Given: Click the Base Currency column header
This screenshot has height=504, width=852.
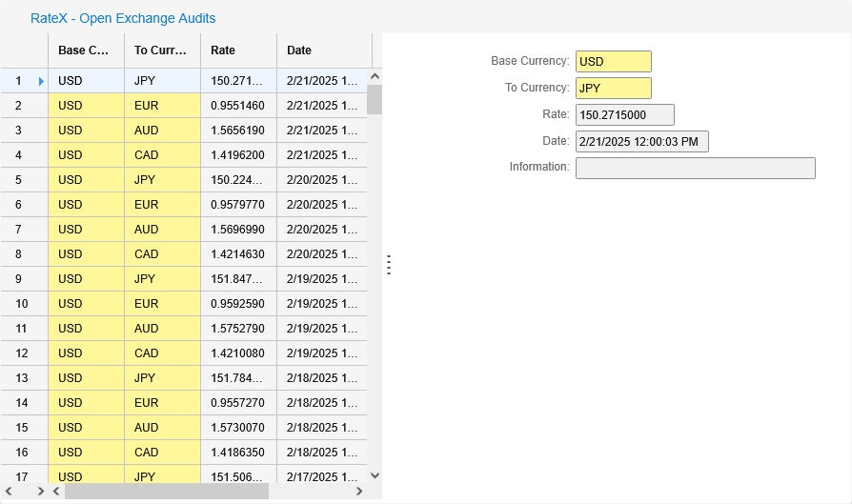Looking at the screenshot, I should click(x=86, y=50).
